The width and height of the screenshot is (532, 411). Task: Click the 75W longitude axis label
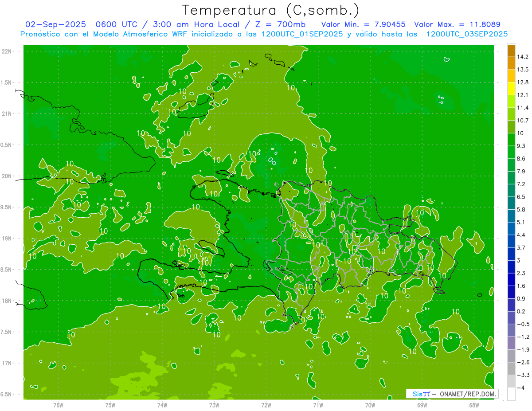pos(110,405)
